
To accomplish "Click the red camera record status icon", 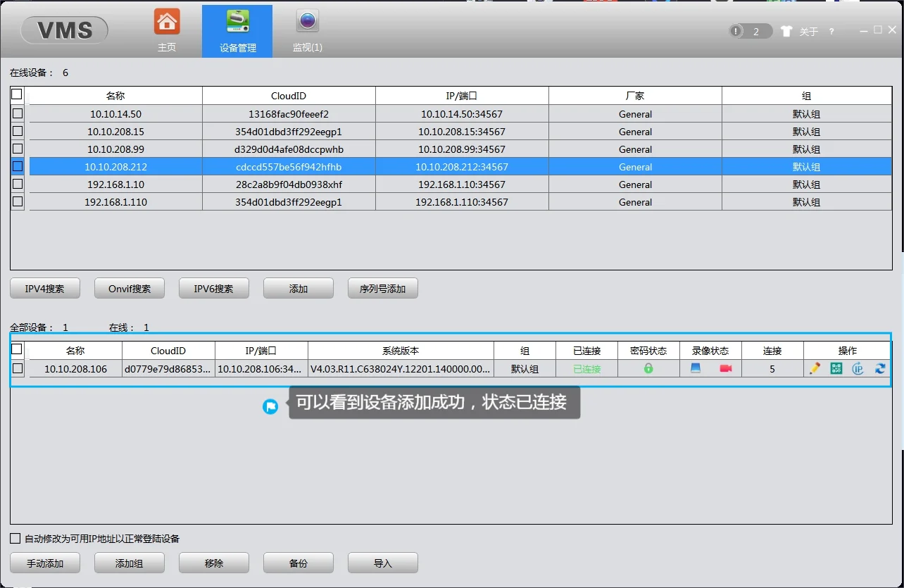I will (x=726, y=368).
